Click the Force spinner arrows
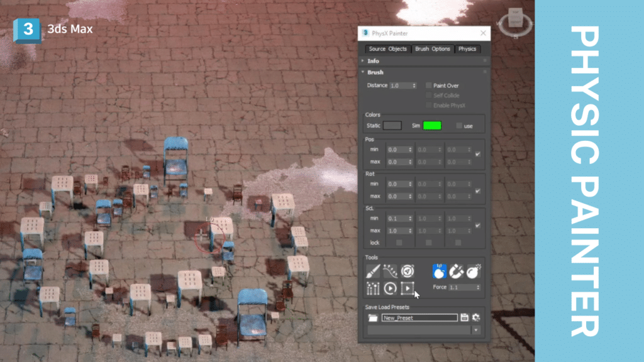The image size is (644, 362). coord(478,287)
